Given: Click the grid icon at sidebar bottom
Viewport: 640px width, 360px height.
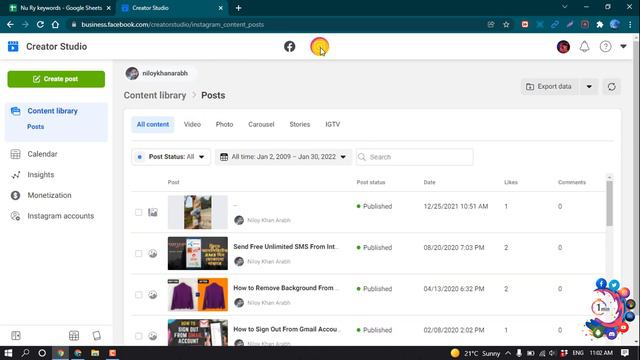Looking at the screenshot, I should pos(74,336).
